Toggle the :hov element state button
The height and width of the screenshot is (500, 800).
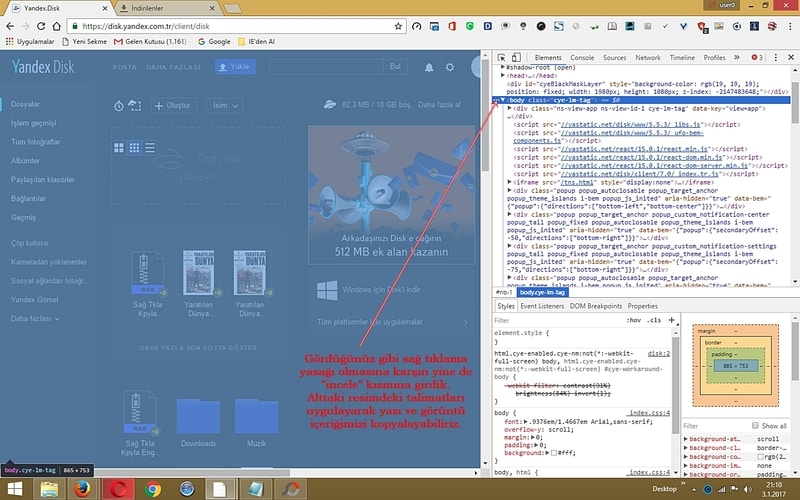[634, 320]
